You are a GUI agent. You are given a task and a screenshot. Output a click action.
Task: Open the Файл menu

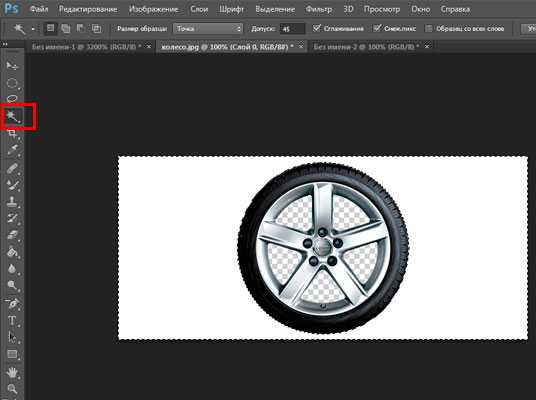point(39,9)
